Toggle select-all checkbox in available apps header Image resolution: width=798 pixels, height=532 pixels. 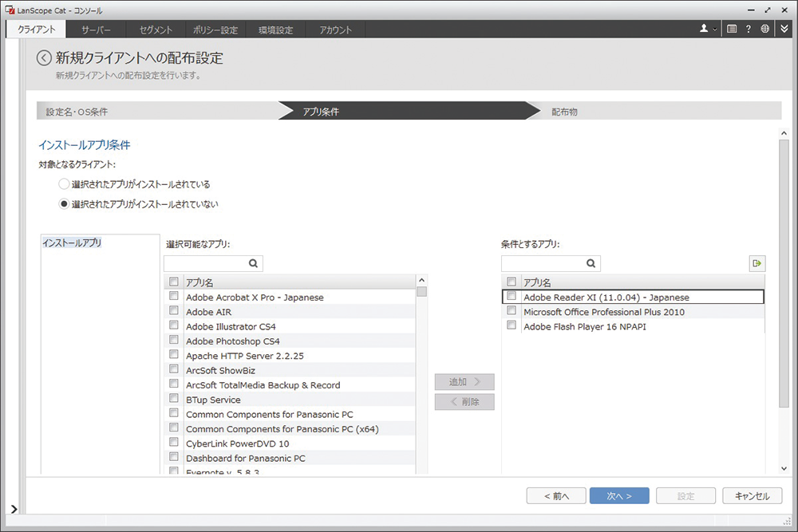[174, 282]
